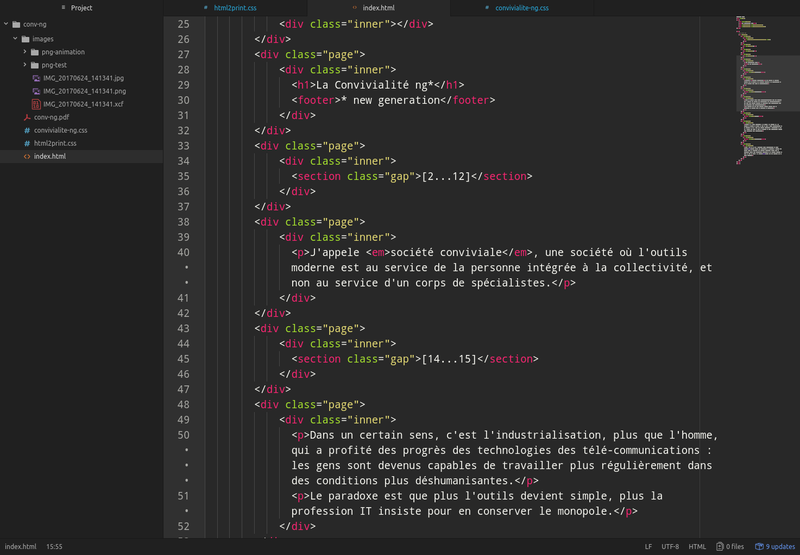The height and width of the screenshot is (555, 800).
Task: Click the images folder icon
Action: pyautogui.click(x=26, y=39)
